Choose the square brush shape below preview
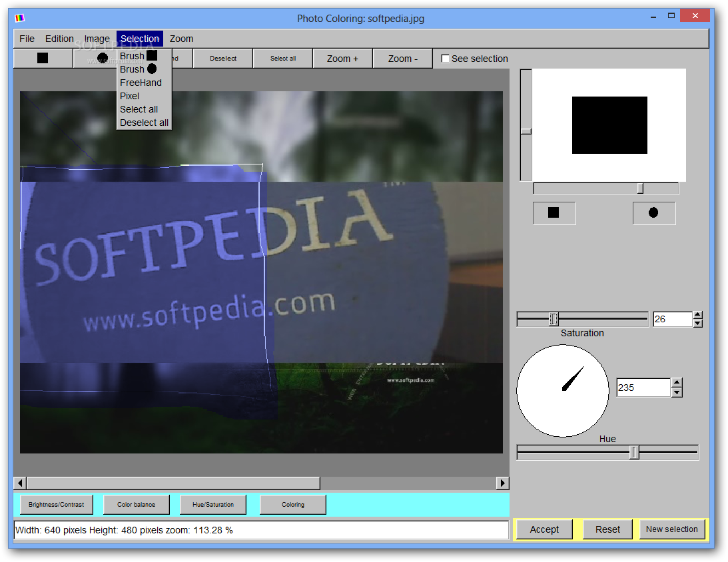 pyautogui.click(x=554, y=213)
